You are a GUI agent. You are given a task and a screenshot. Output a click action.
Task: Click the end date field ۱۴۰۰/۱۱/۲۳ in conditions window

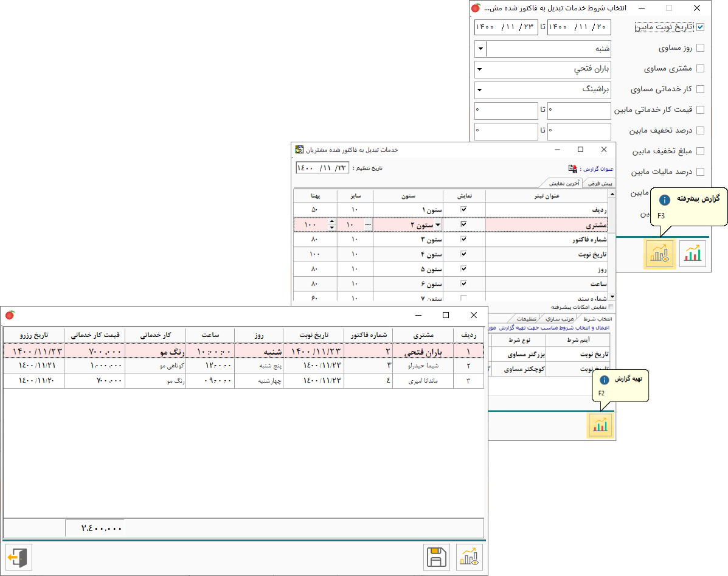tap(505, 27)
